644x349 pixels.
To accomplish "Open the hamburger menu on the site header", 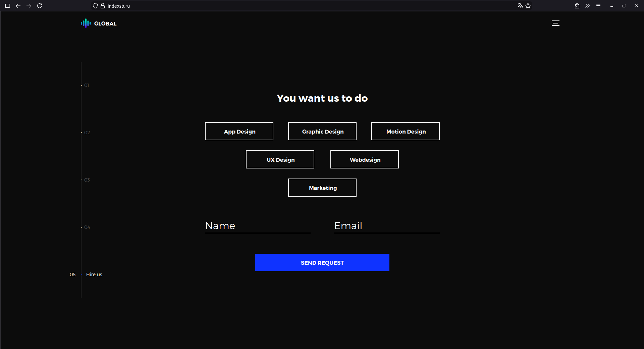I will [555, 23].
